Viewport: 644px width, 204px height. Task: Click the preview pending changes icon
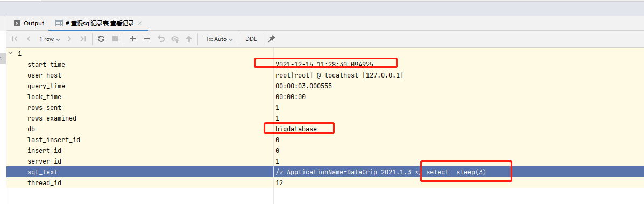click(x=175, y=39)
